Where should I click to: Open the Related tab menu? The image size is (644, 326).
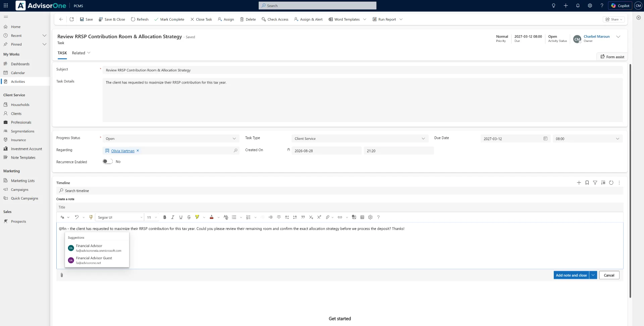tap(81, 53)
